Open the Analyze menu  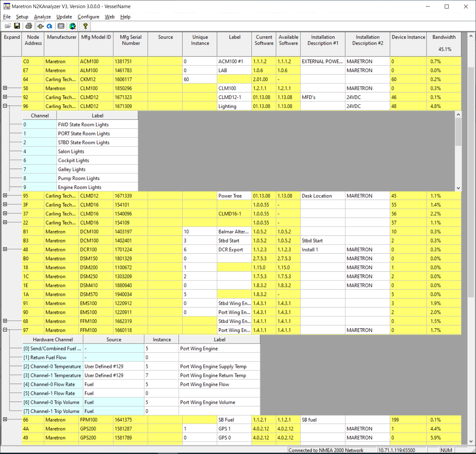[x=42, y=17]
